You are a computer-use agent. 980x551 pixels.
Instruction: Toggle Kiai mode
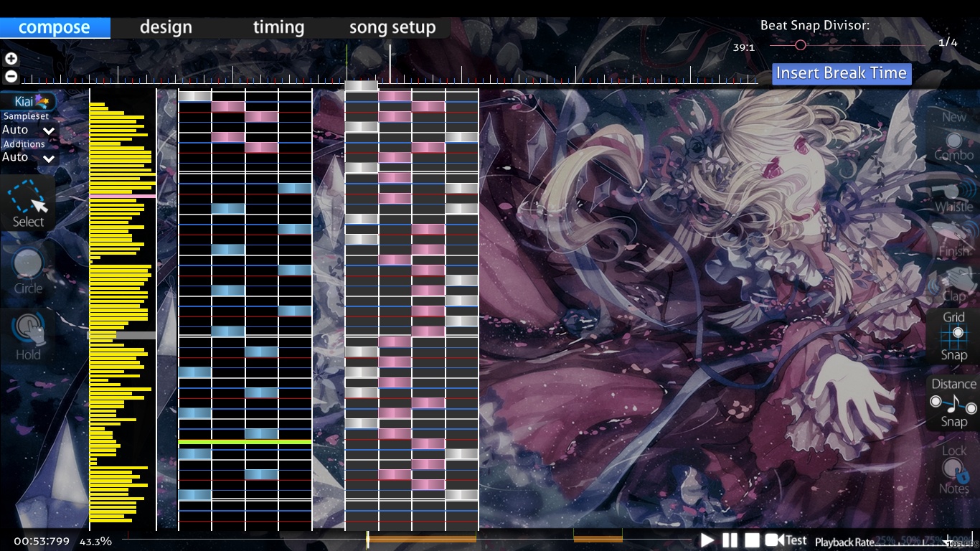28,101
